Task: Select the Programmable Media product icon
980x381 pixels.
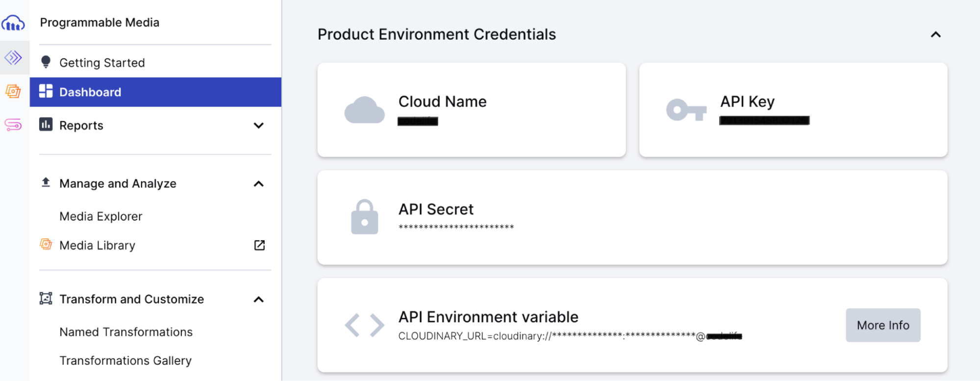Action: coord(13,58)
